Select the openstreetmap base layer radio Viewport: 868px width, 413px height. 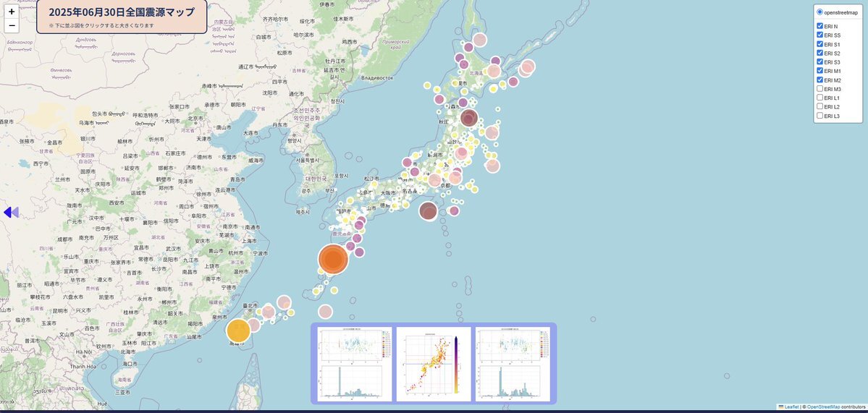(x=819, y=12)
